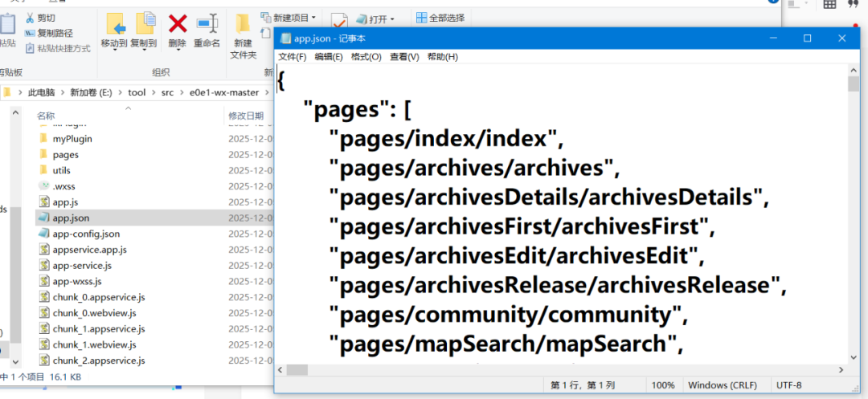Click the Cut (剪切) scissors icon

pyautogui.click(x=30, y=18)
